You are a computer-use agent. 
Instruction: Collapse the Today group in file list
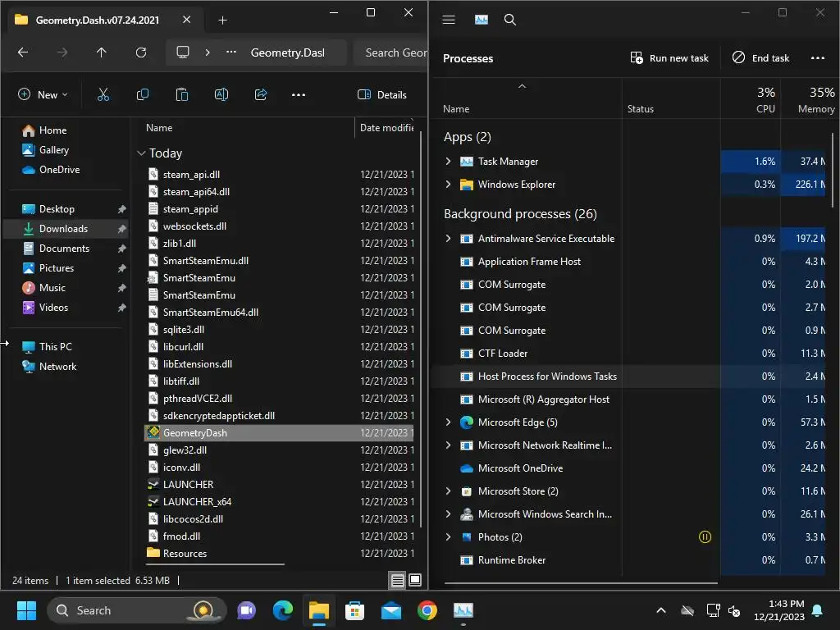[141, 153]
